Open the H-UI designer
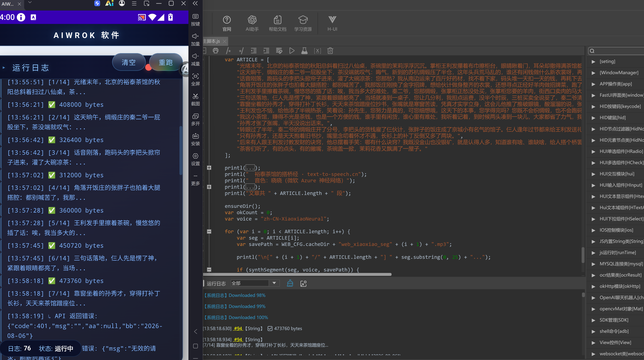The image size is (644, 360). [332, 23]
